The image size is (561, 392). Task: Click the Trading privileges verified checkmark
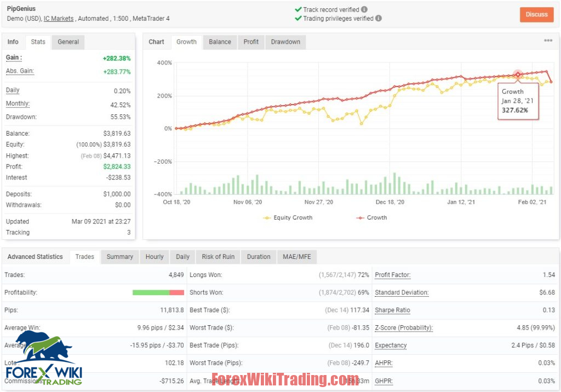(x=298, y=18)
